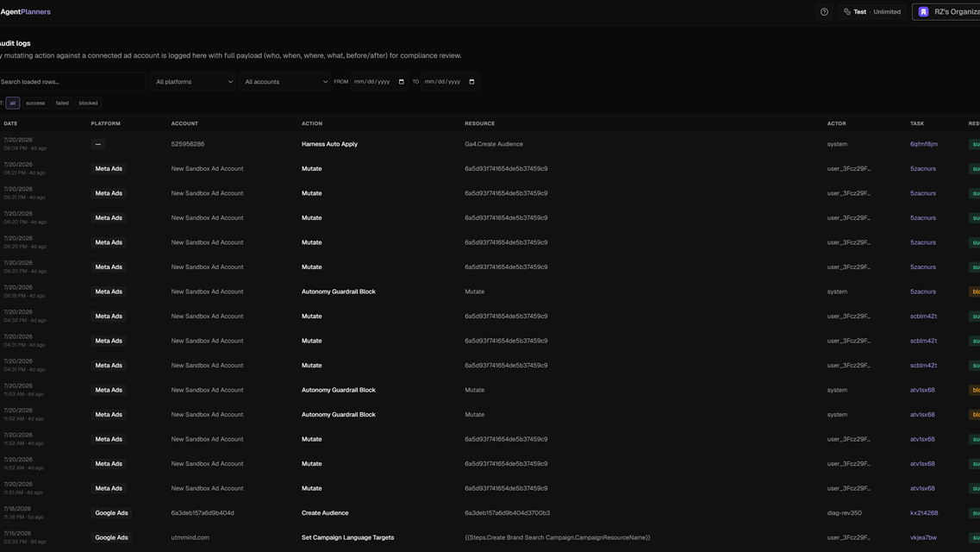Open task link atv1sx68 in the 11:53 AM row
980x552 pixels.
coord(922,390)
